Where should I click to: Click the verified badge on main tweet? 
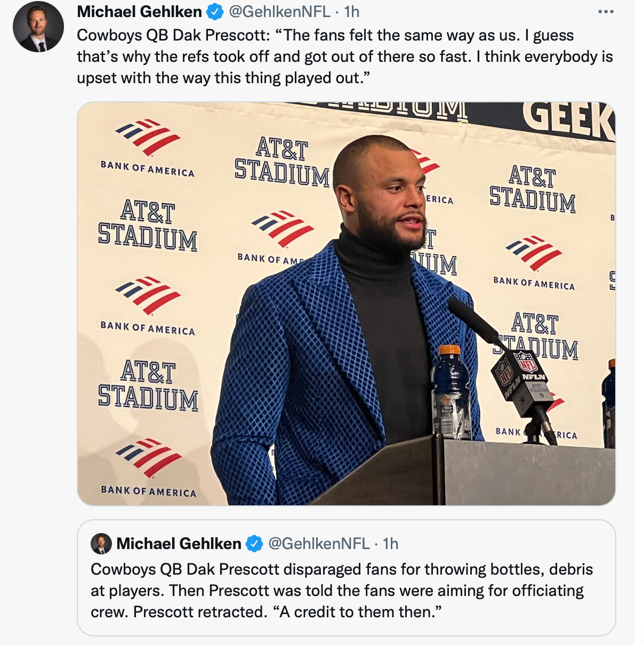215,11
